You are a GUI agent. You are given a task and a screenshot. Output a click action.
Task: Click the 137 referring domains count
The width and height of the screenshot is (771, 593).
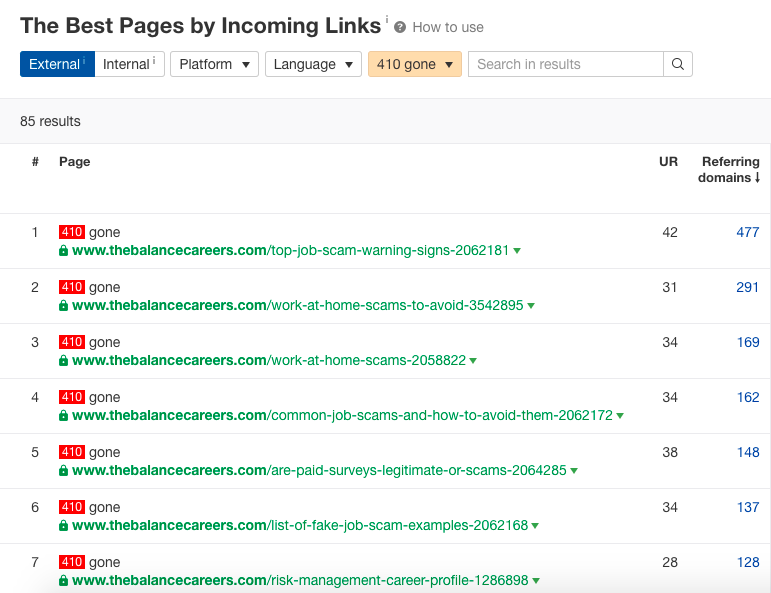pos(748,508)
